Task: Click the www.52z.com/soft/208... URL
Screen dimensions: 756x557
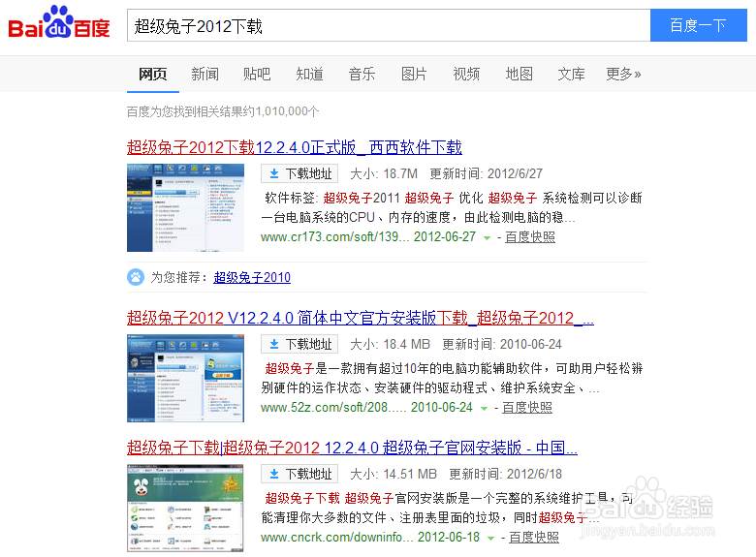Action: click(x=333, y=408)
